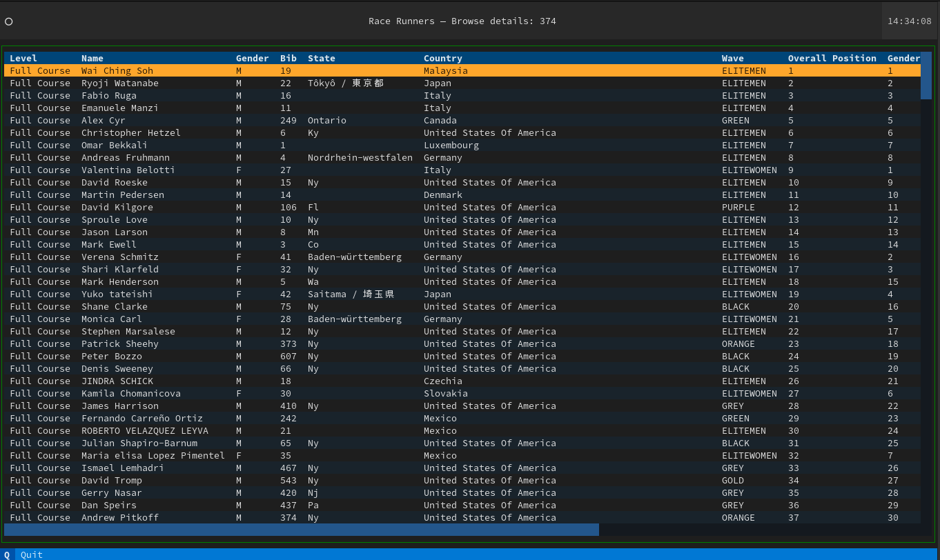The width and height of the screenshot is (940, 560).
Task: Select the runner Mark Ewell
Action: click(x=462, y=245)
